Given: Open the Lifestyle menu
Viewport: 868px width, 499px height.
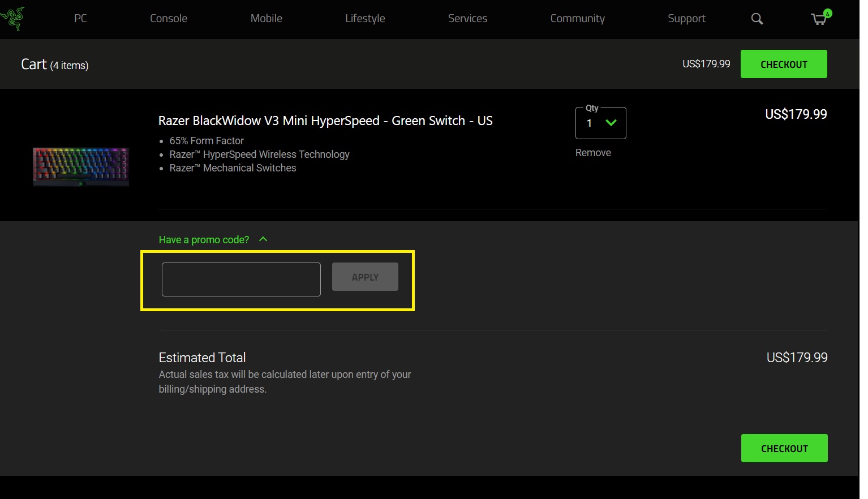Looking at the screenshot, I should pos(365,19).
